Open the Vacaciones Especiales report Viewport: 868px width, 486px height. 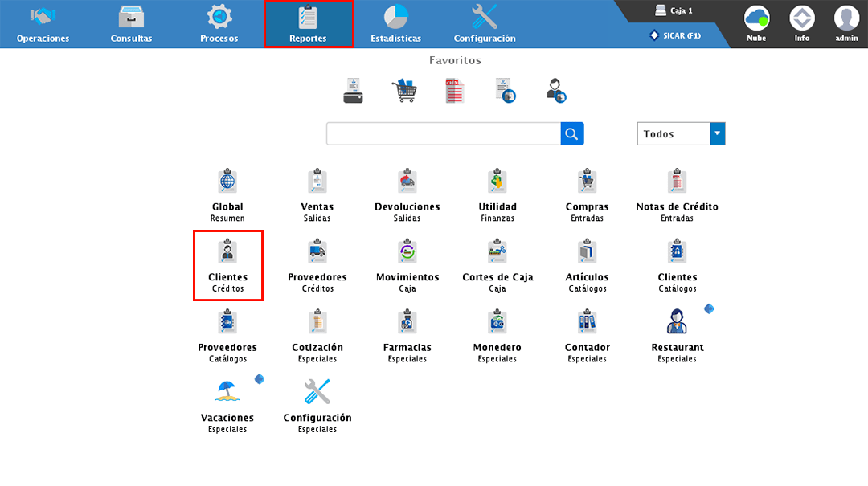click(x=227, y=394)
